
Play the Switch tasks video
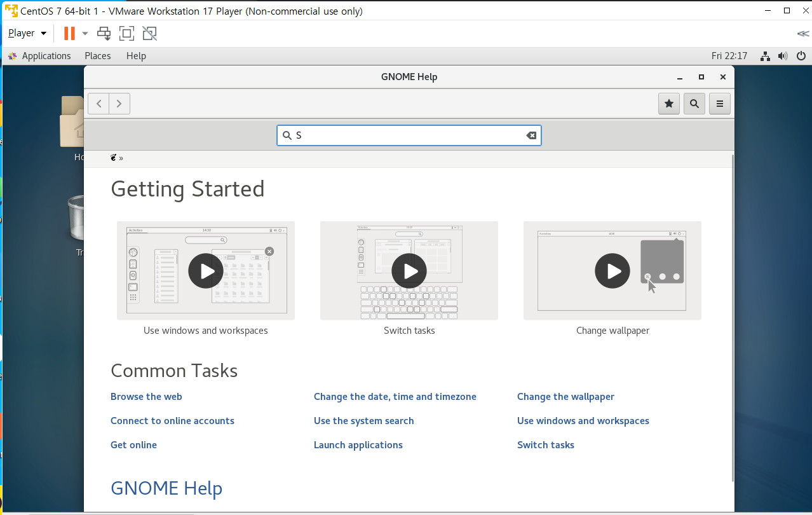click(409, 271)
